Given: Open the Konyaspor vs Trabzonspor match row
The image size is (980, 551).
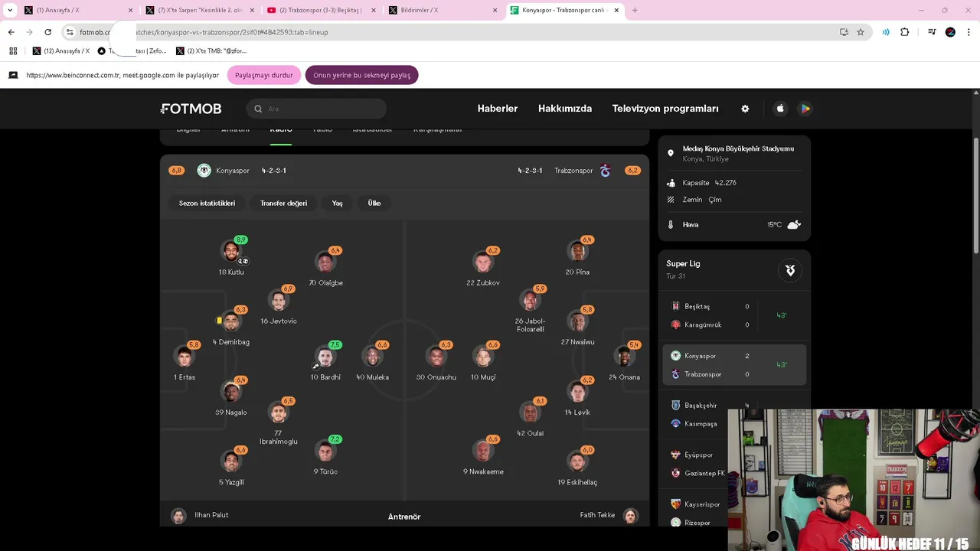Looking at the screenshot, I should pyautogui.click(x=734, y=365).
